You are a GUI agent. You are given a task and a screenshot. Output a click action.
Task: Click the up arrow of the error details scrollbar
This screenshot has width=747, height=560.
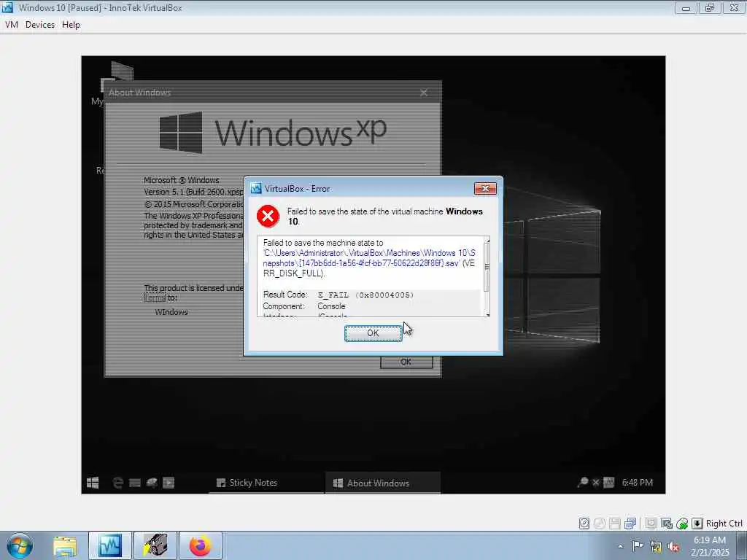(487, 239)
